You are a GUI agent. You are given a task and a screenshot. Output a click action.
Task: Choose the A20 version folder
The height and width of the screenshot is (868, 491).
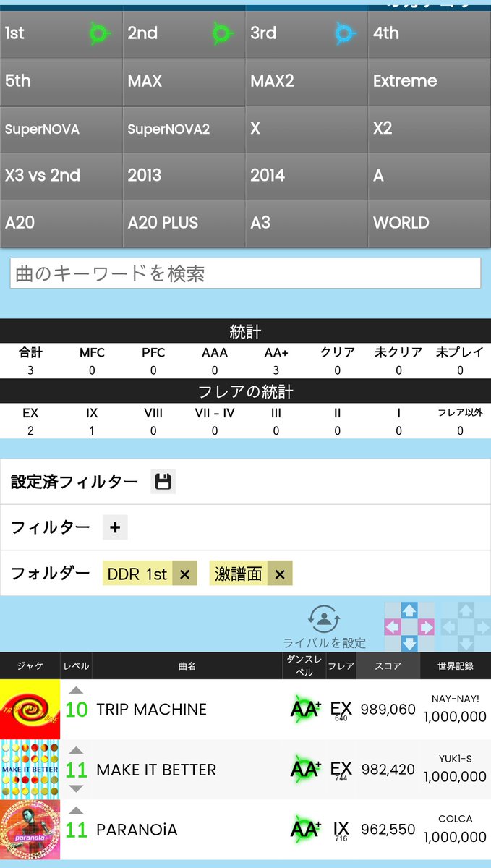(x=61, y=224)
